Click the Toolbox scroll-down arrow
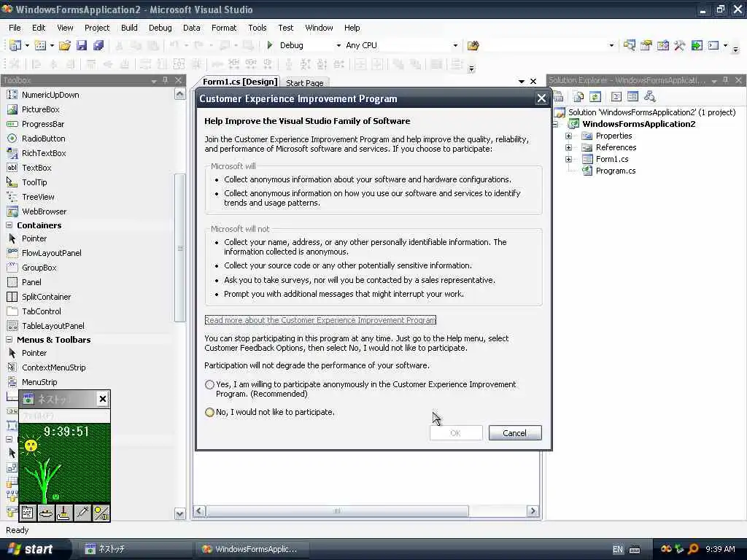The width and height of the screenshot is (747, 560). point(179,513)
